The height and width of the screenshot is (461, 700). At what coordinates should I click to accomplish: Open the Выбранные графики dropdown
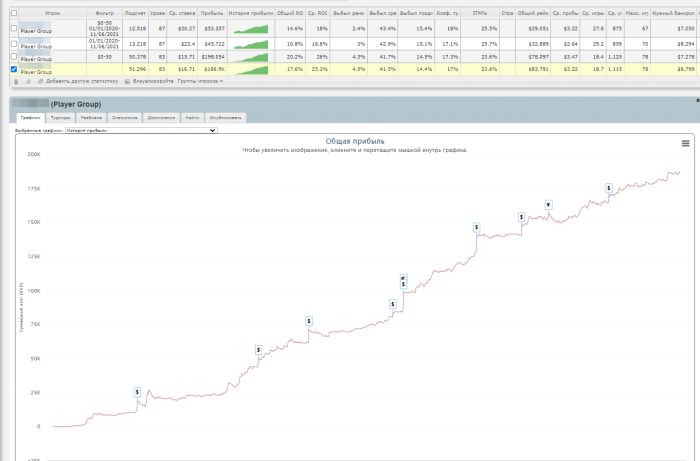pyautogui.click(x=140, y=129)
